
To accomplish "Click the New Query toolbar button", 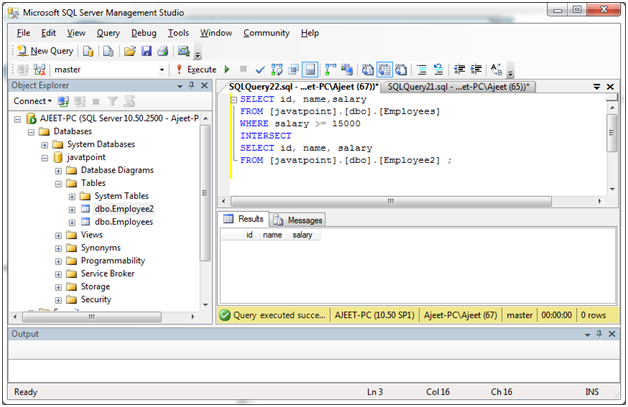I will [45, 51].
